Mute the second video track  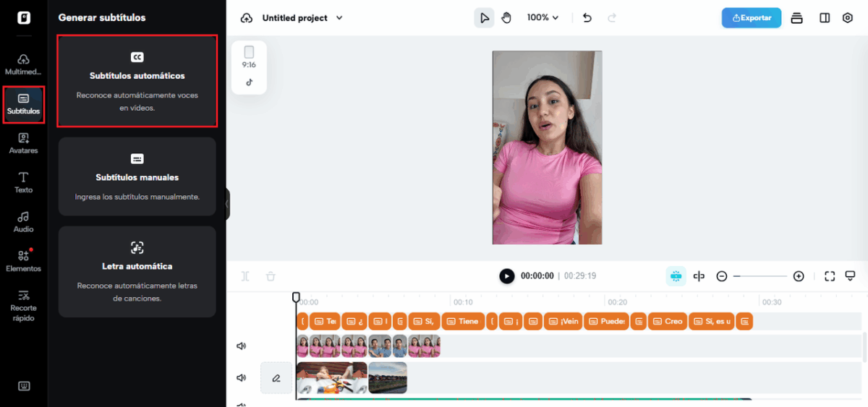(x=242, y=377)
